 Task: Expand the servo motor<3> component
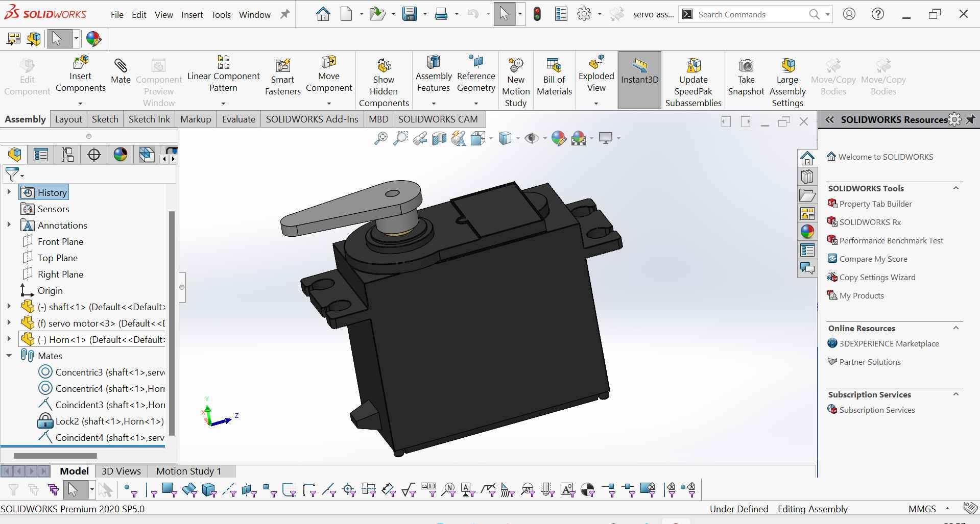pyautogui.click(x=9, y=323)
